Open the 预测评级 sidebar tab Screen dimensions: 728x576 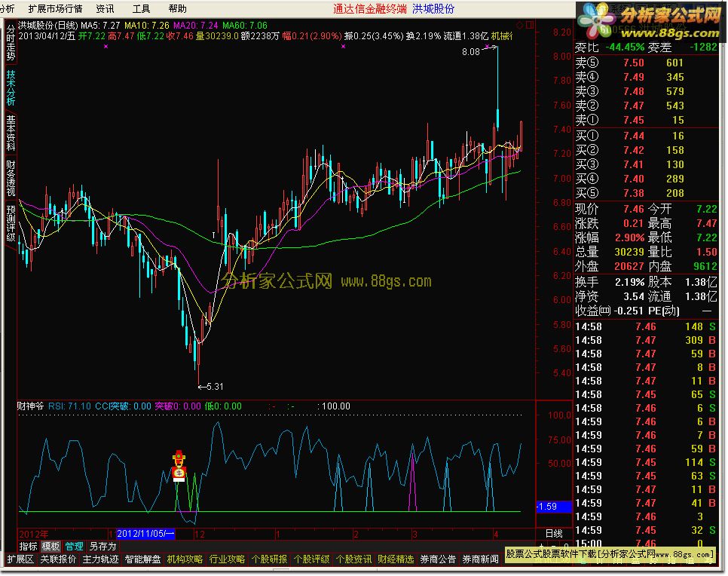pyautogui.click(x=11, y=223)
